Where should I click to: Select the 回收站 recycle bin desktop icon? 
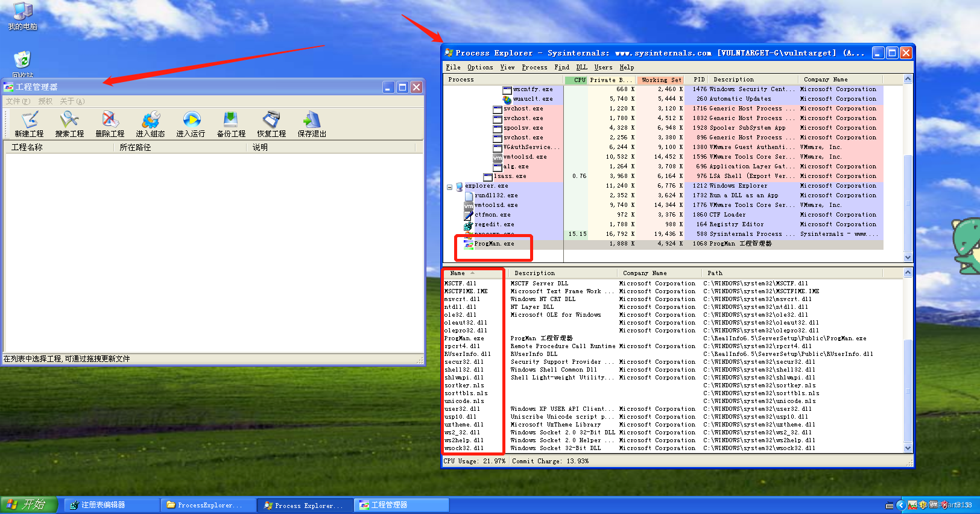22,64
